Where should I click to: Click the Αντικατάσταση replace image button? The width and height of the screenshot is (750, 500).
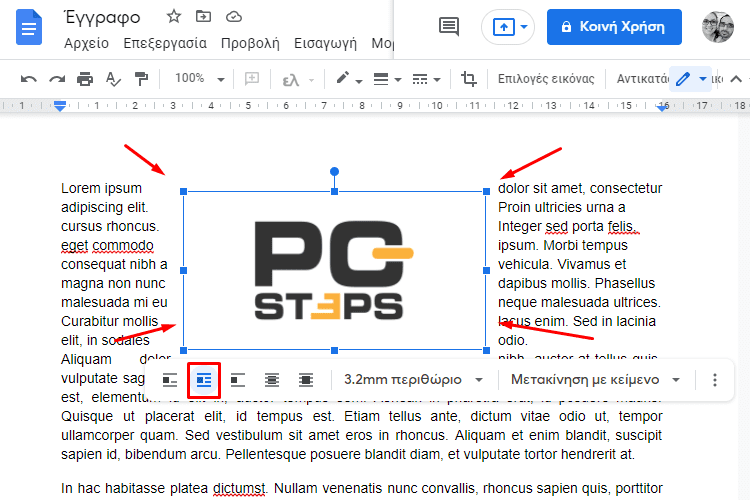point(642,79)
